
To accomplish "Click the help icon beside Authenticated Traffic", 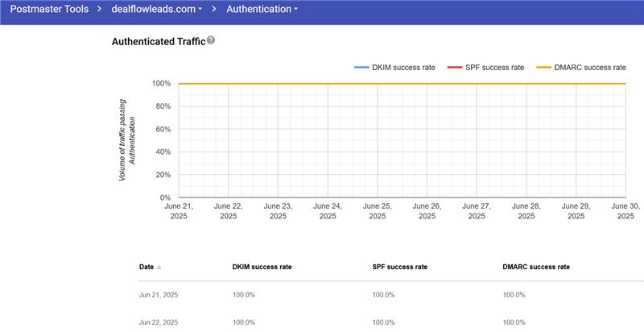I will tap(211, 40).
